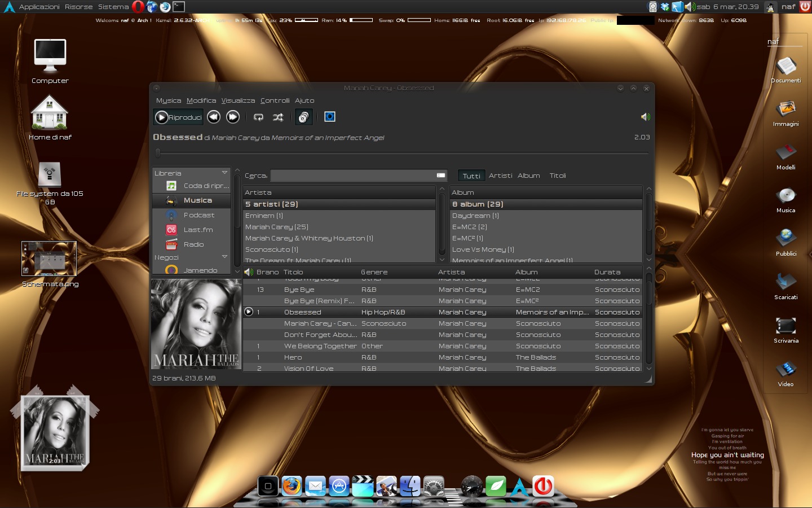The image size is (812, 508).
Task: Sort tracks by Genere column
Action: (x=397, y=272)
